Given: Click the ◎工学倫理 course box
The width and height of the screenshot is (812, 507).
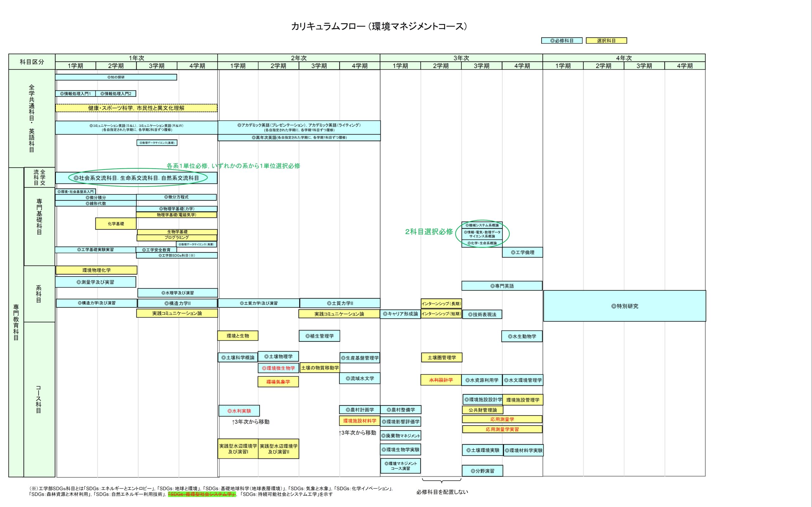Looking at the screenshot, I should point(522,252).
